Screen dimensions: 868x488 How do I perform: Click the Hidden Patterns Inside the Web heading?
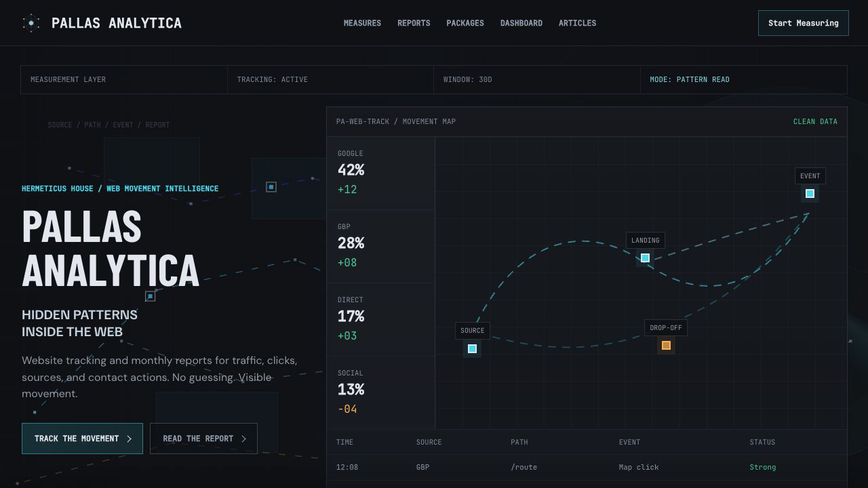click(x=79, y=323)
